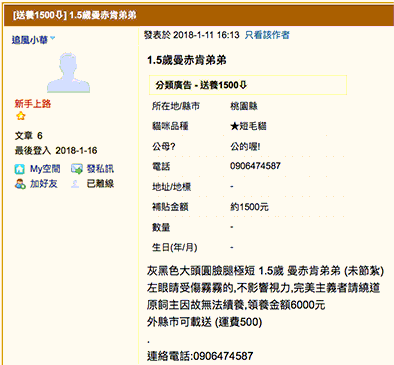394x365 pixels.
Task: Click the 發私訊 text link
Action: point(100,169)
